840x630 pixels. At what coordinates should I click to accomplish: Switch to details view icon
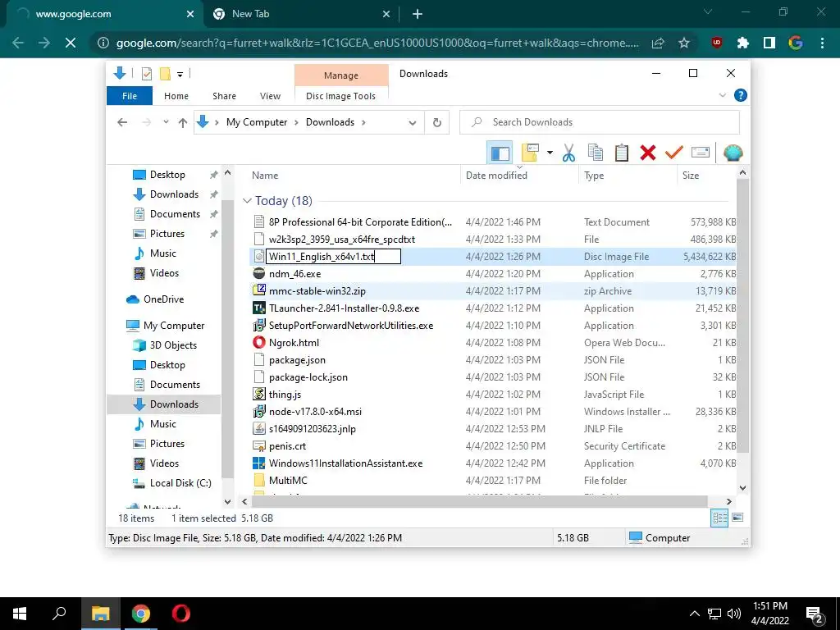719,518
